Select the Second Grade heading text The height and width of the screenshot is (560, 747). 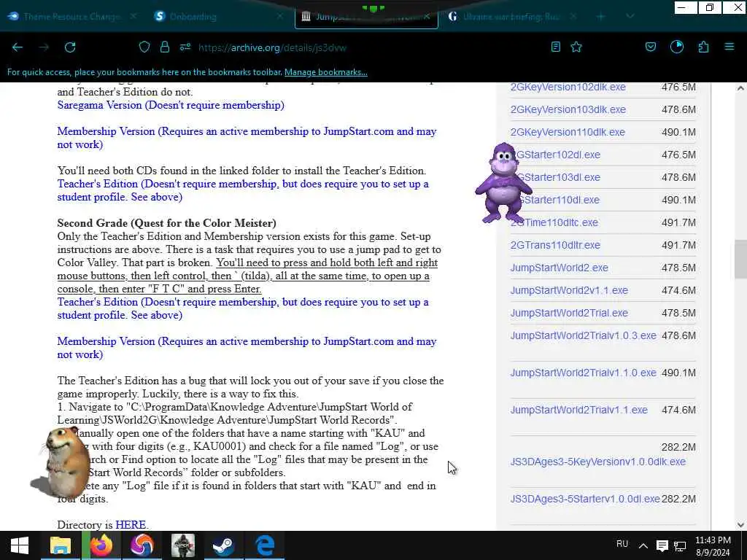point(167,223)
